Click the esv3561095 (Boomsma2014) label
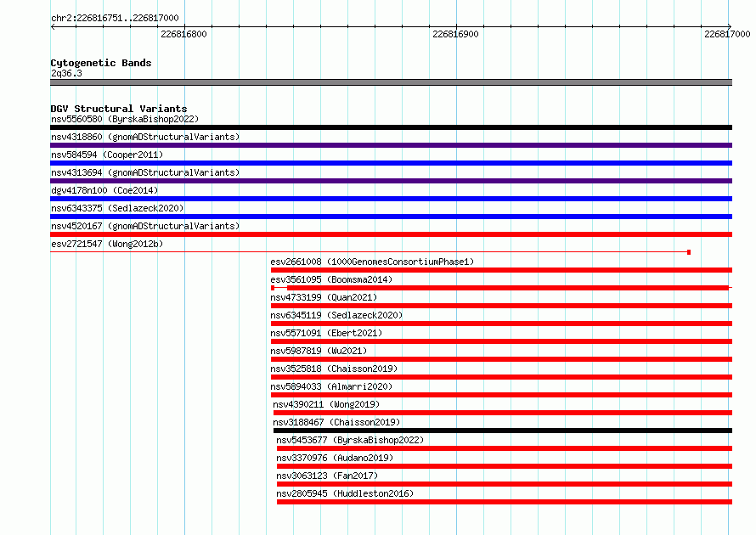756x535 pixels. tap(331, 279)
